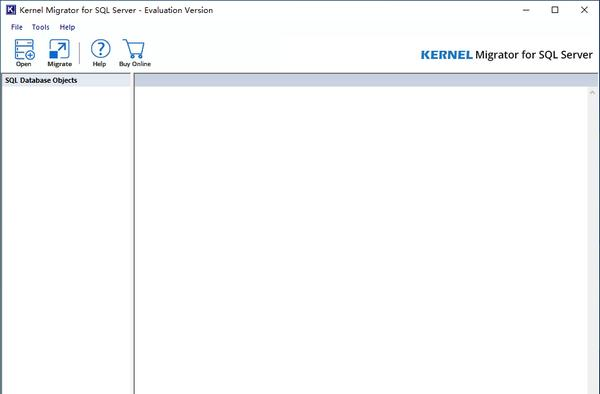Open the File menu
600x394 pixels.
(16, 27)
